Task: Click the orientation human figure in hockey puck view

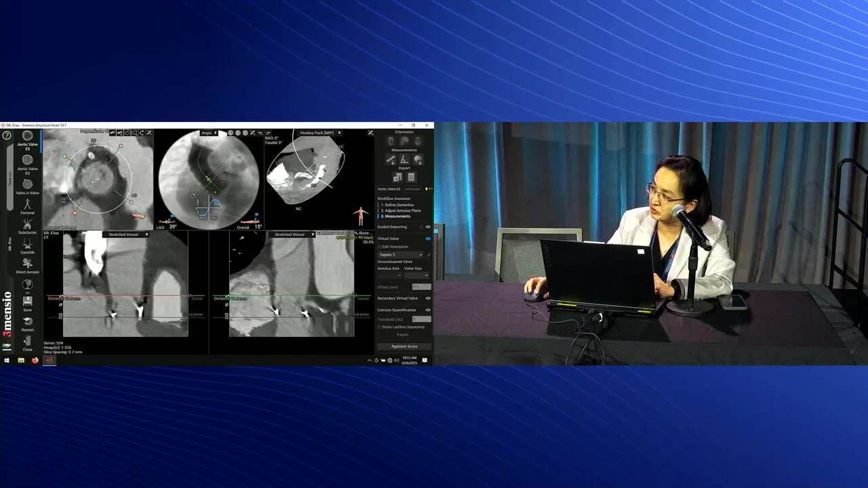Action: [x=361, y=216]
